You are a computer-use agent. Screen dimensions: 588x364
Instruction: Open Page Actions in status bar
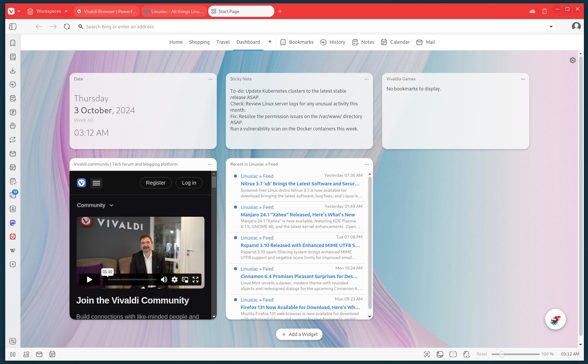[466, 354]
